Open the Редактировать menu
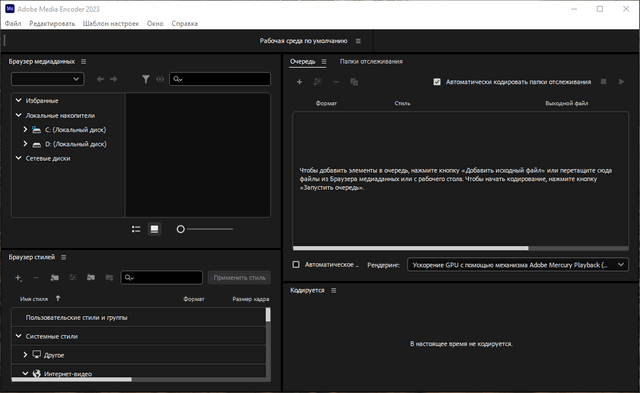Screen dimensions: 640x393 [52, 24]
